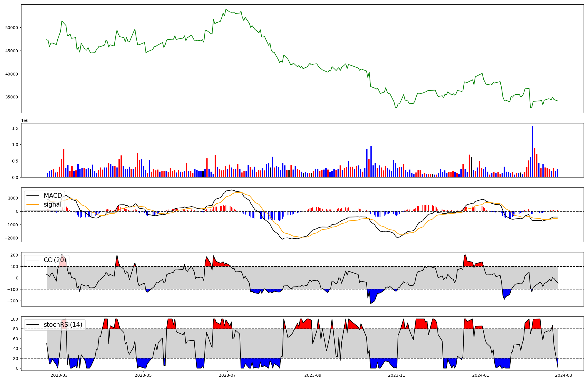Click the 35000 price axis label
588x382 pixels.
pyautogui.click(x=12, y=97)
